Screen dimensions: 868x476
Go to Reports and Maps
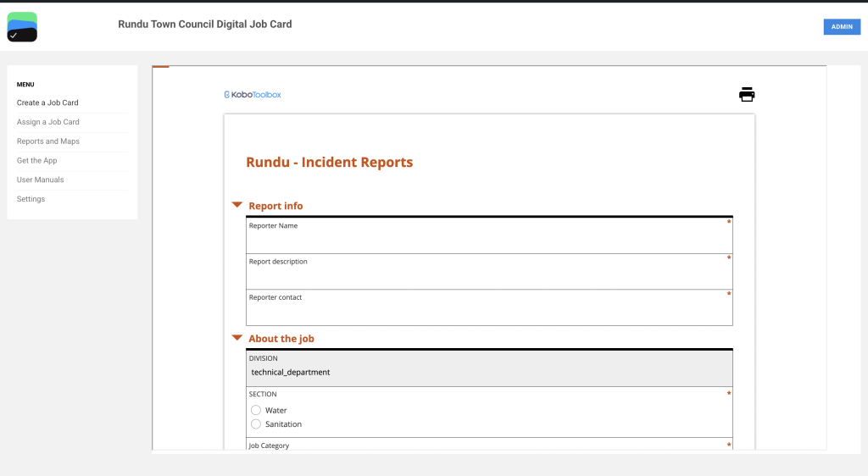48,141
